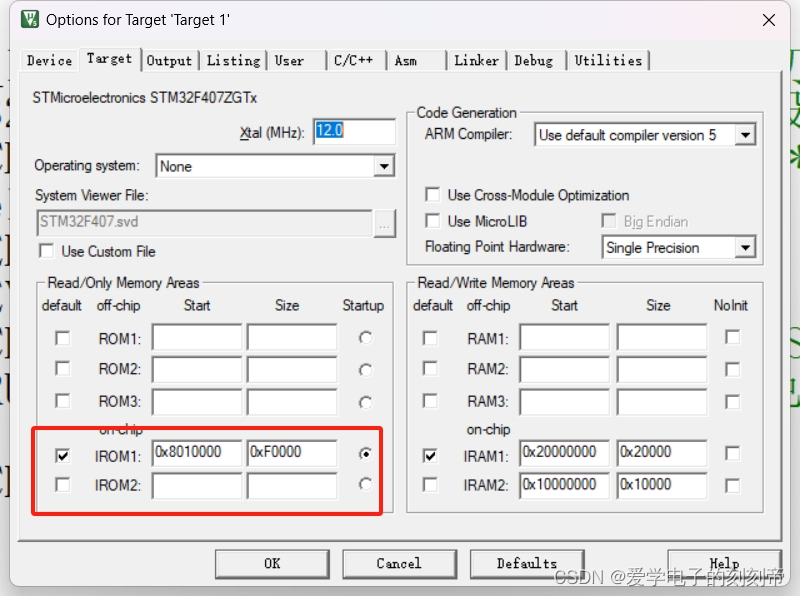Click the RAM3 Size field
The width and height of the screenshot is (800, 596).
[662, 402]
